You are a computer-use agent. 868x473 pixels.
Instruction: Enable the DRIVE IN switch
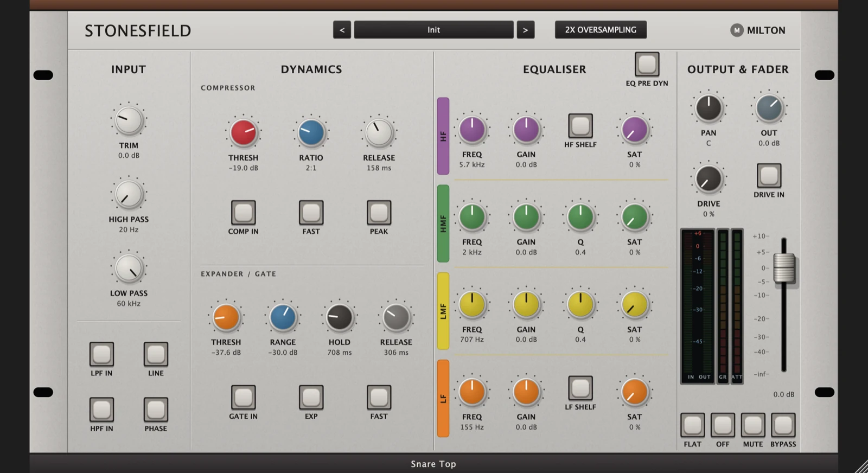(769, 176)
